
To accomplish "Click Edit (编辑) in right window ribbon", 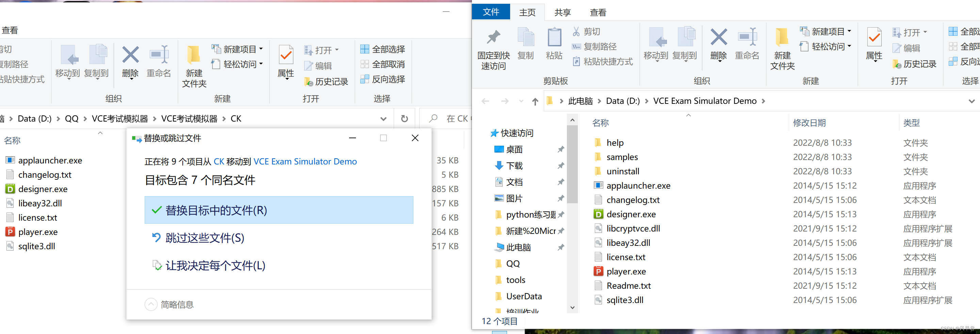I will coord(906,48).
